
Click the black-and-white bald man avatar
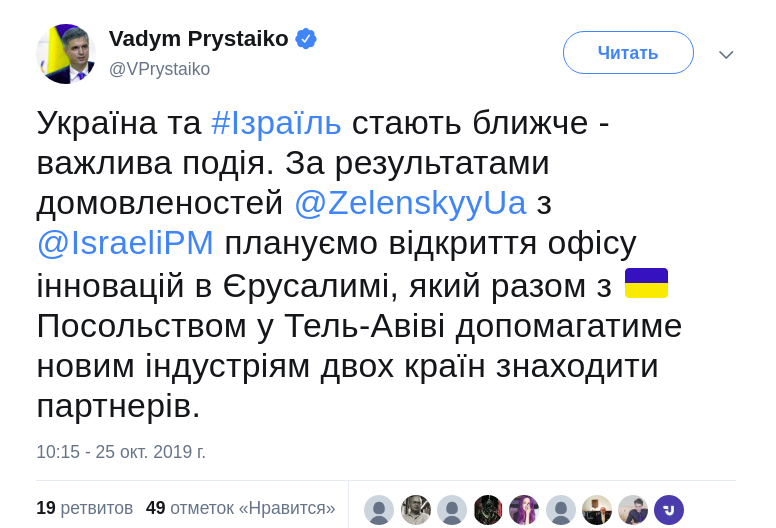[416, 510]
